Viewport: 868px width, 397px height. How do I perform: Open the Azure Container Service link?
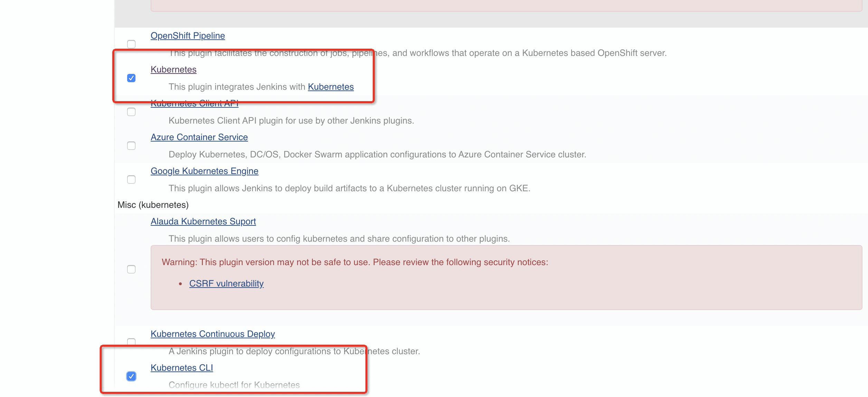[x=199, y=137]
